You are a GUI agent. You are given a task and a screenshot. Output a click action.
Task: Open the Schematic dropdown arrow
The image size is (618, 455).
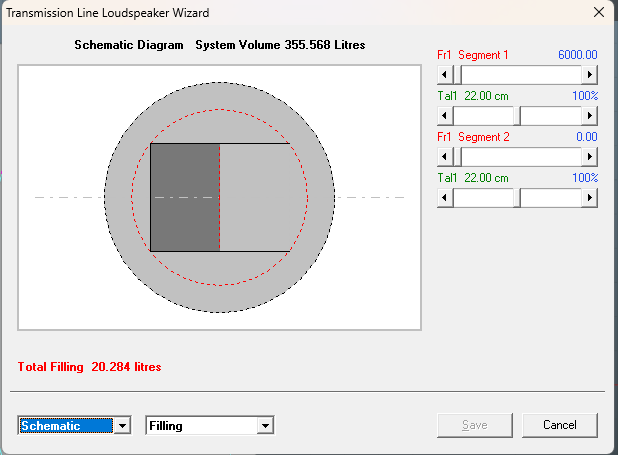point(123,425)
